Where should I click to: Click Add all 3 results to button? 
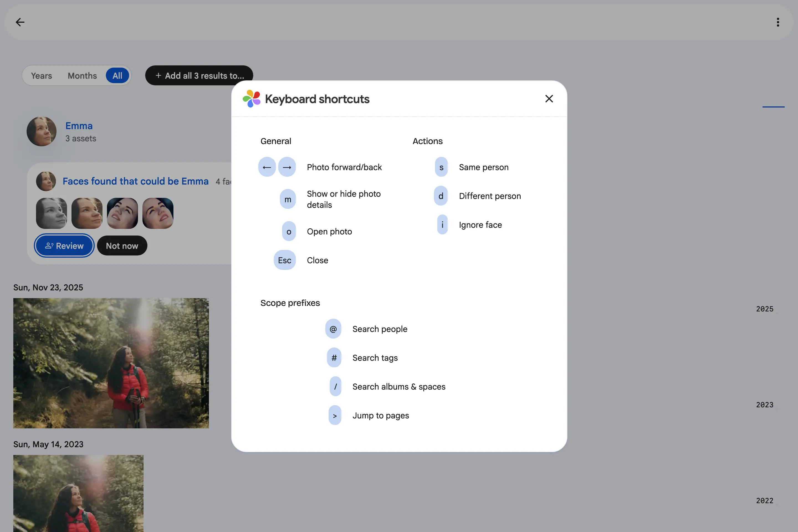click(199, 75)
